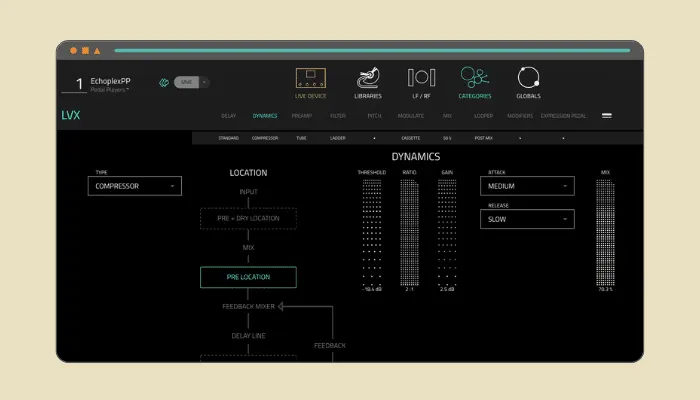Adjust the Threshold dotted slider
This screenshot has height=400, width=700.
click(372, 232)
